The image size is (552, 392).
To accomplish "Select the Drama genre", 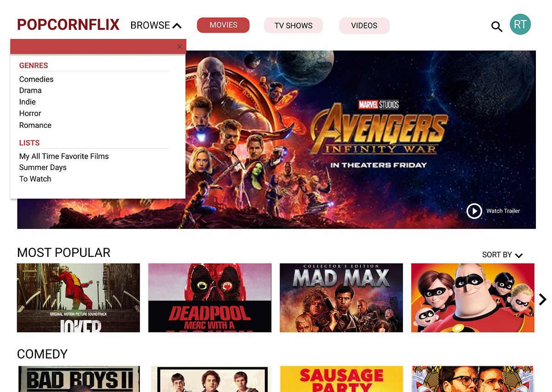I will click(30, 90).
